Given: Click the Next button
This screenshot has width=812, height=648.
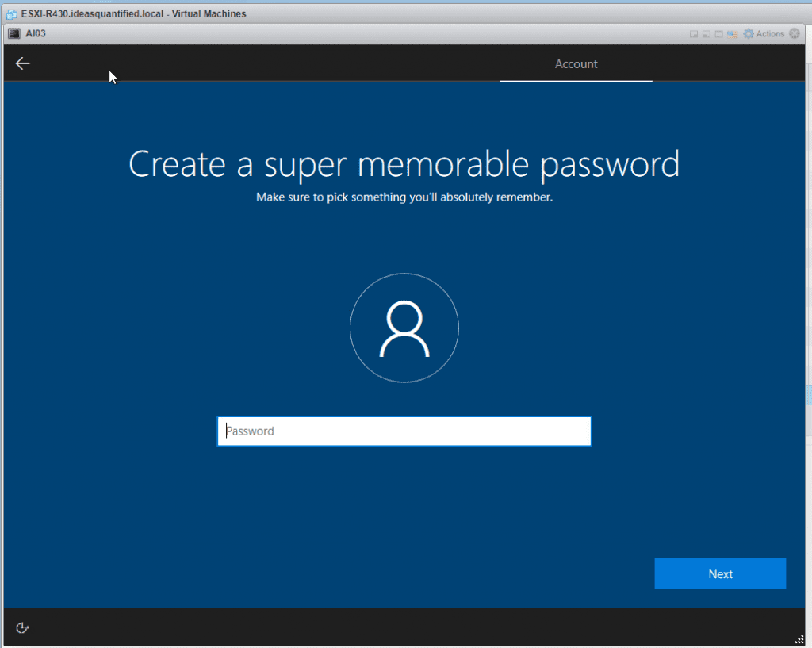Looking at the screenshot, I should (720, 573).
